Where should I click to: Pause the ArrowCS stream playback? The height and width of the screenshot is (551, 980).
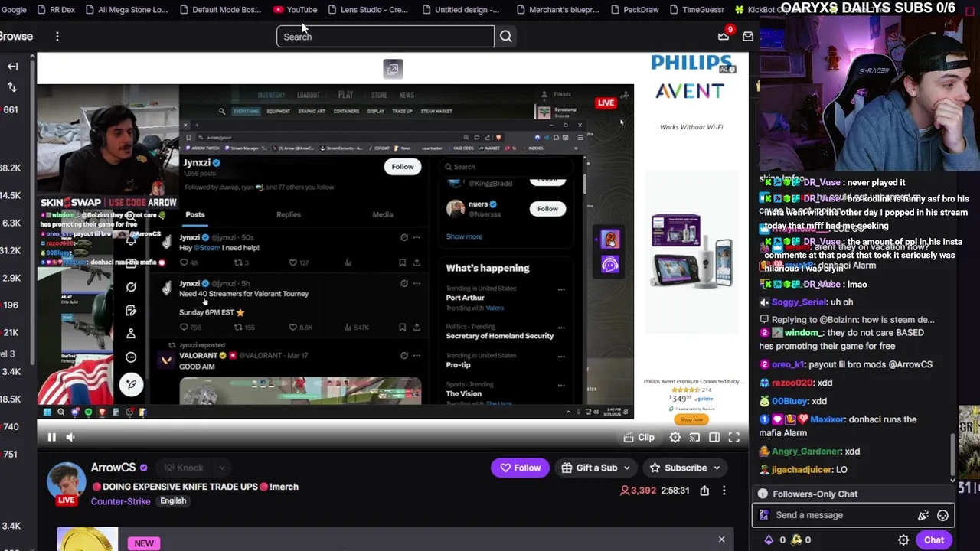(x=51, y=437)
